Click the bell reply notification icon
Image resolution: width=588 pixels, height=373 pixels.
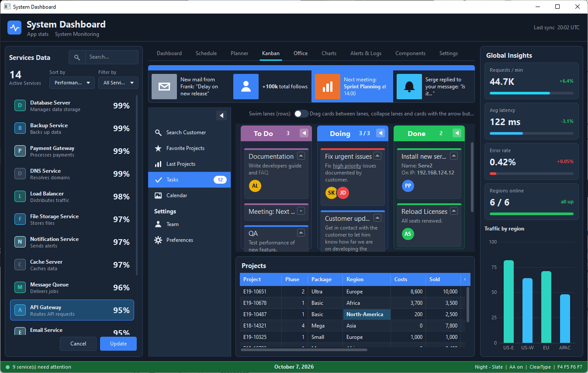409,87
